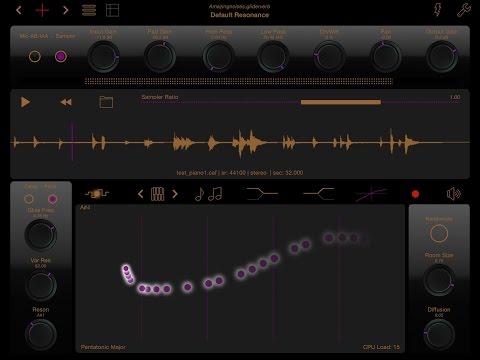
Task: Click the Sampler Ratio label
Action: [160, 97]
